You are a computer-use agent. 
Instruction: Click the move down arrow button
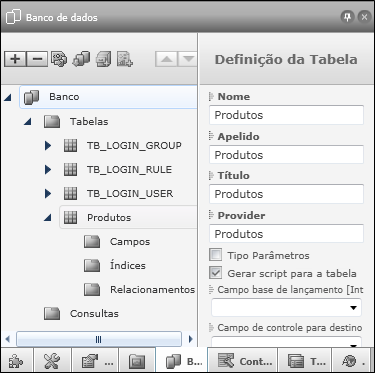(x=188, y=59)
